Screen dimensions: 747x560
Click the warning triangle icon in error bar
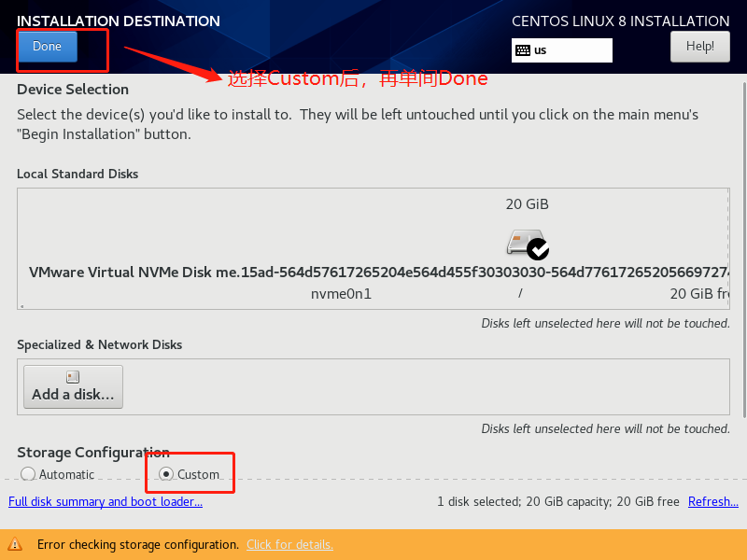15,544
